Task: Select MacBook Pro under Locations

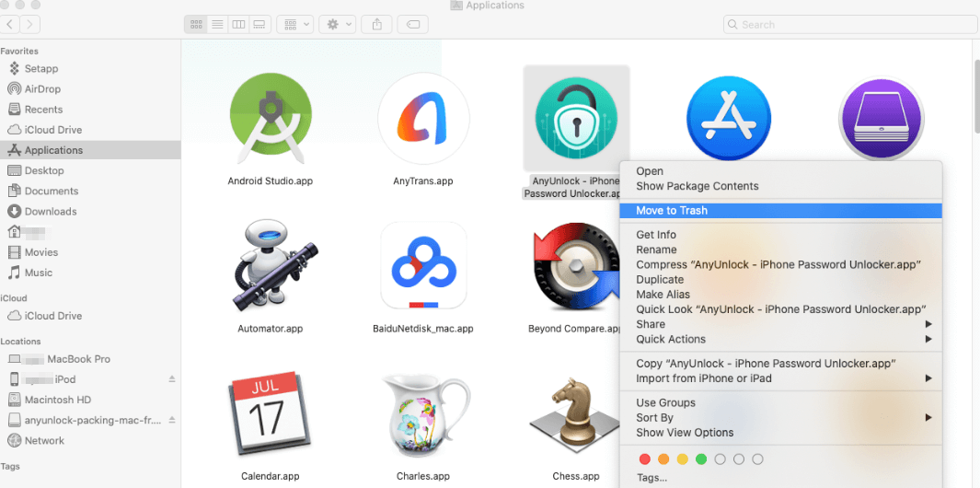Action: point(90,359)
